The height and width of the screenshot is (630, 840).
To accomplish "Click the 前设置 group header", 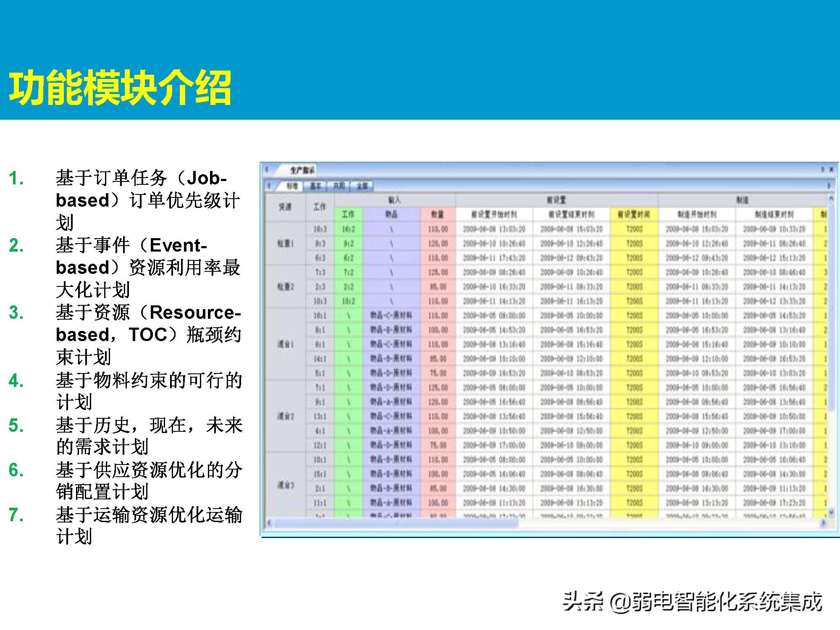I will click(557, 200).
